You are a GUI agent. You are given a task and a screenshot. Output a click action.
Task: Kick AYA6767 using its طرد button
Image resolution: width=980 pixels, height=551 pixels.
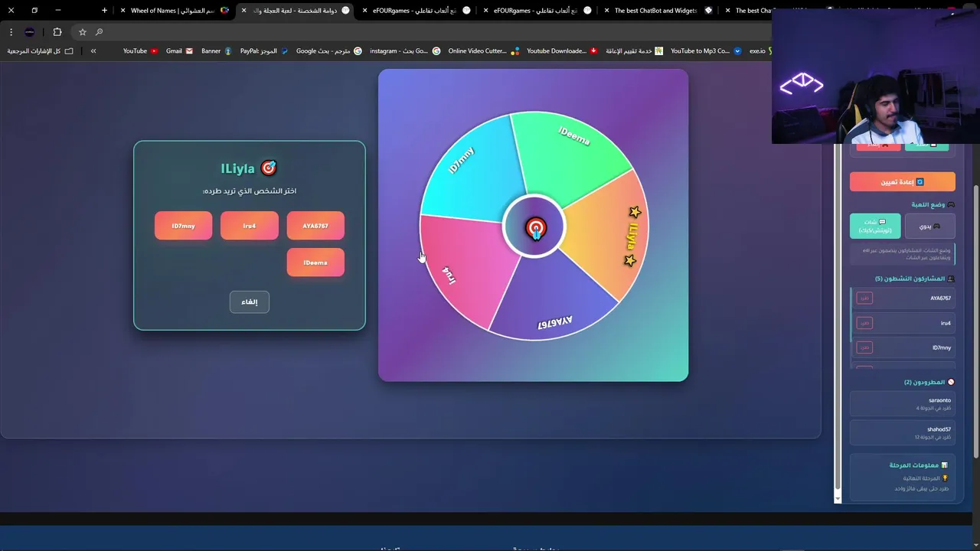864,298
